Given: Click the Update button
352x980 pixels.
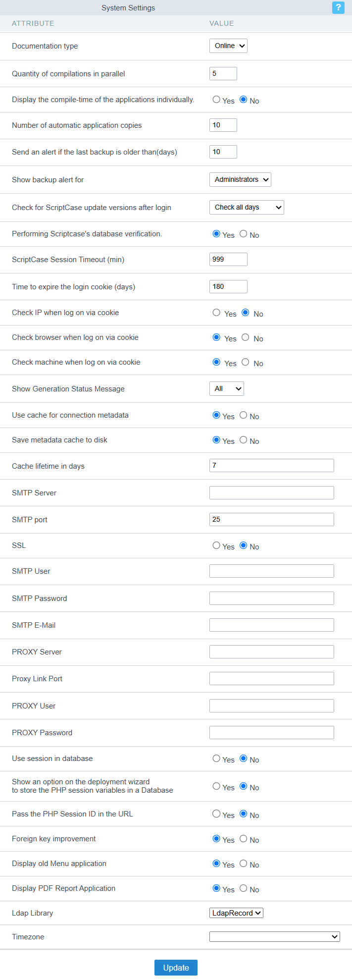Looking at the screenshot, I should (x=176, y=967).
